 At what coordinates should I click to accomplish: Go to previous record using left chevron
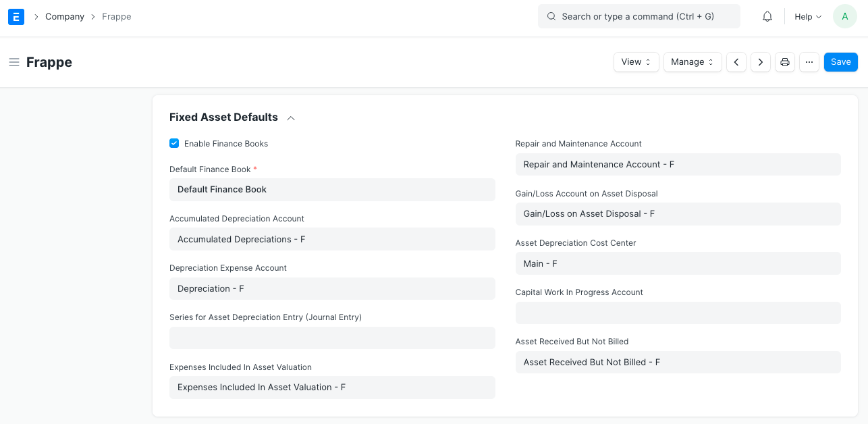(736, 61)
